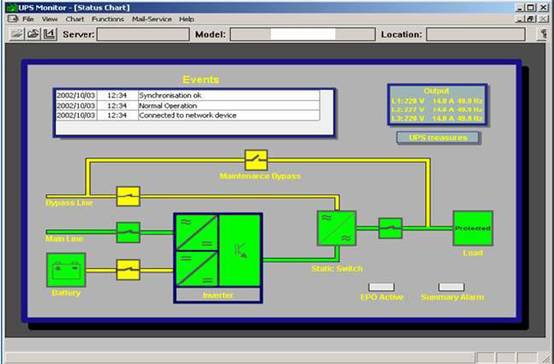Select the Synchronisation ok event row

pos(188,95)
